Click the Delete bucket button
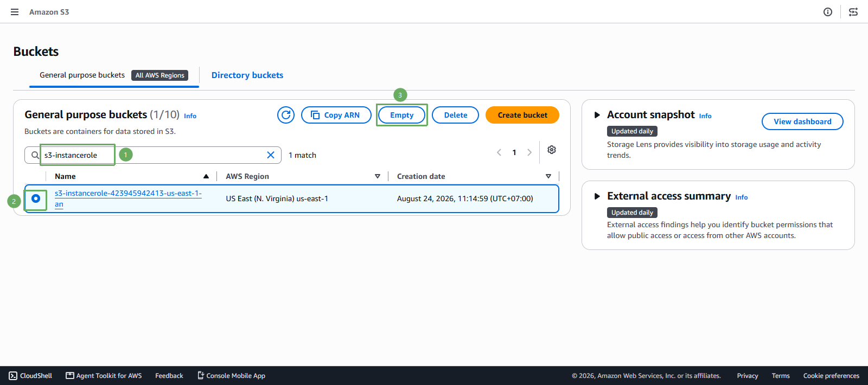 tap(456, 115)
